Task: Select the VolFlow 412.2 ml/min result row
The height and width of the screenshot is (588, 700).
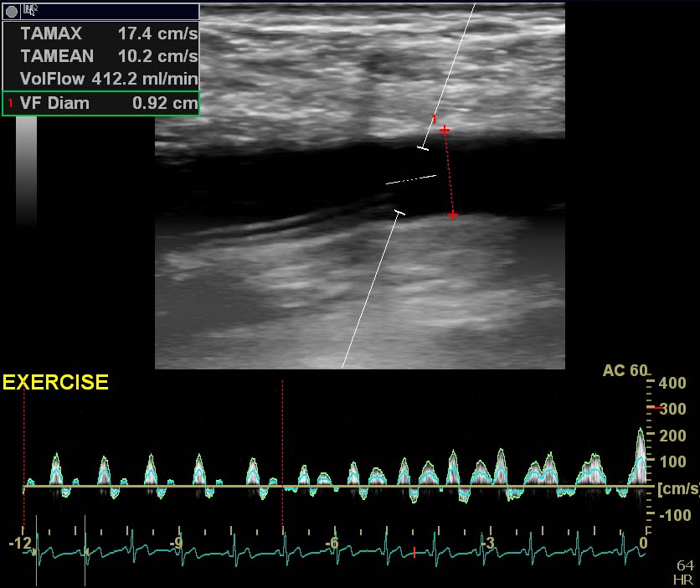Action: (x=100, y=79)
